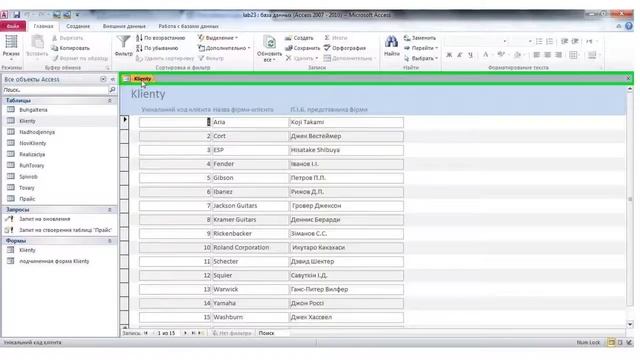Close the Klienty form with X
Screen dimensions: 640x360
point(628,78)
